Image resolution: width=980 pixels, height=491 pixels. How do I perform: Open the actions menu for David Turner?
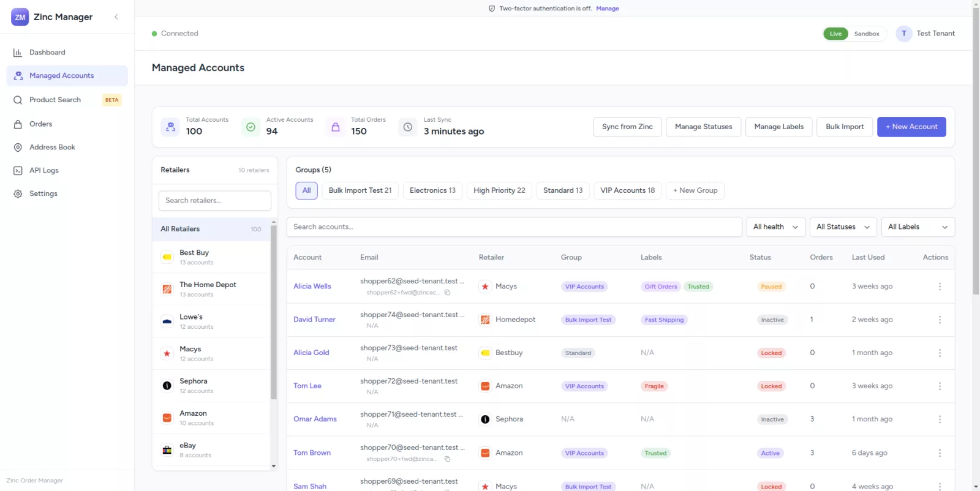(x=940, y=320)
